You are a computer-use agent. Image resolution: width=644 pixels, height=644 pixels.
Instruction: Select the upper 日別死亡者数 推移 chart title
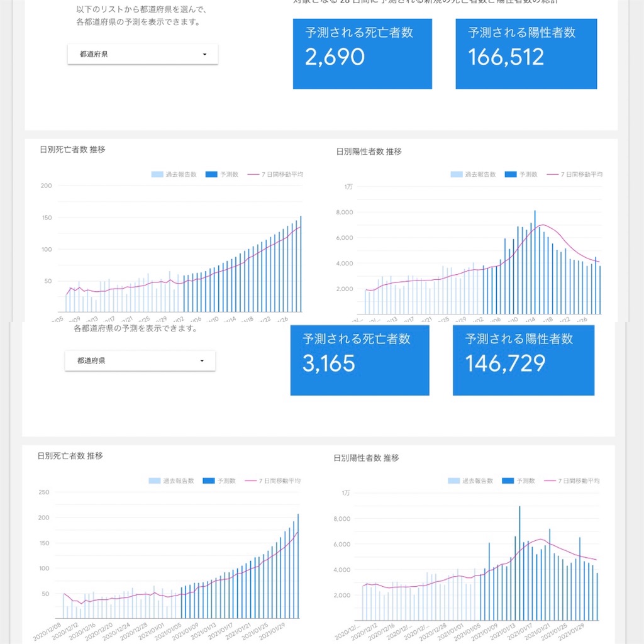73,150
